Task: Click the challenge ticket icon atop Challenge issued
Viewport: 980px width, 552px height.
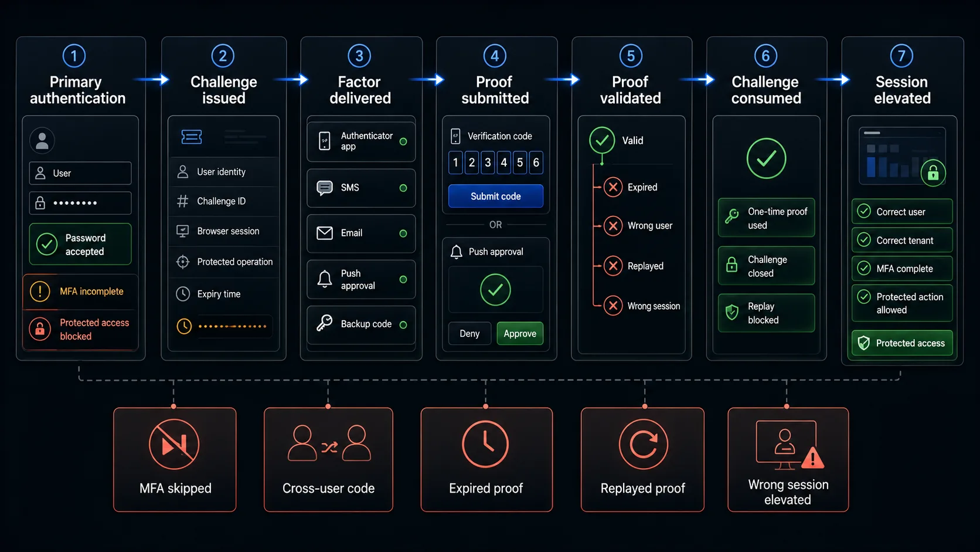Action: tap(192, 137)
